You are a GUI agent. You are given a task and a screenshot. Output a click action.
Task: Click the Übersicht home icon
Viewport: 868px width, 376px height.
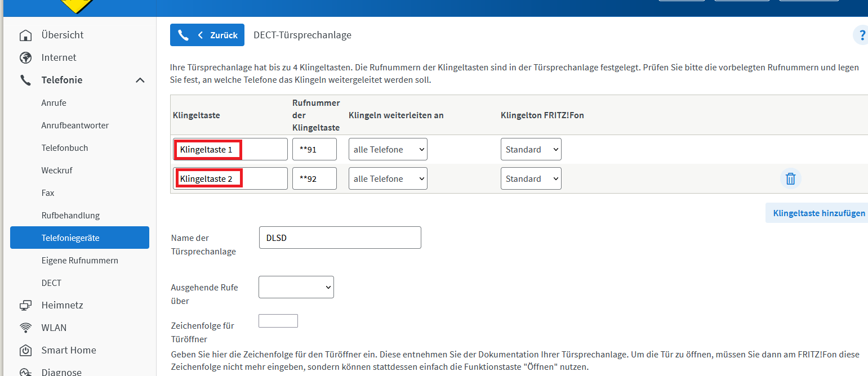pyautogui.click(x=25, y=35)
